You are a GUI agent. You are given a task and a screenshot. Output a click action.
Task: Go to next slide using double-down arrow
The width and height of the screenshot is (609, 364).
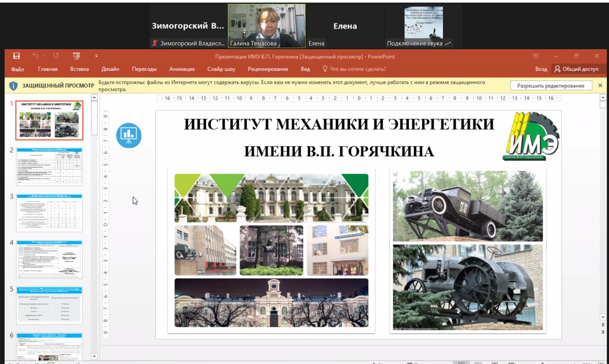[603, 331]
